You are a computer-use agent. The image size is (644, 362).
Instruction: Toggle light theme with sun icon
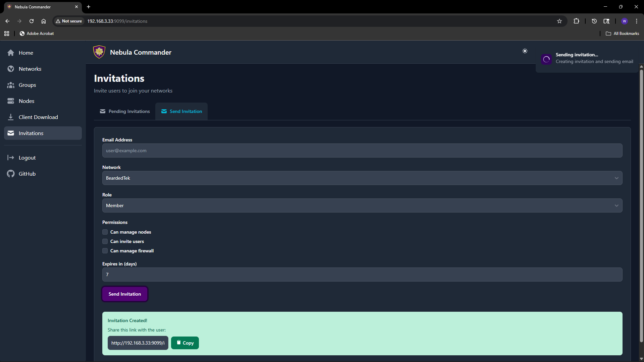tap(525, 51)
